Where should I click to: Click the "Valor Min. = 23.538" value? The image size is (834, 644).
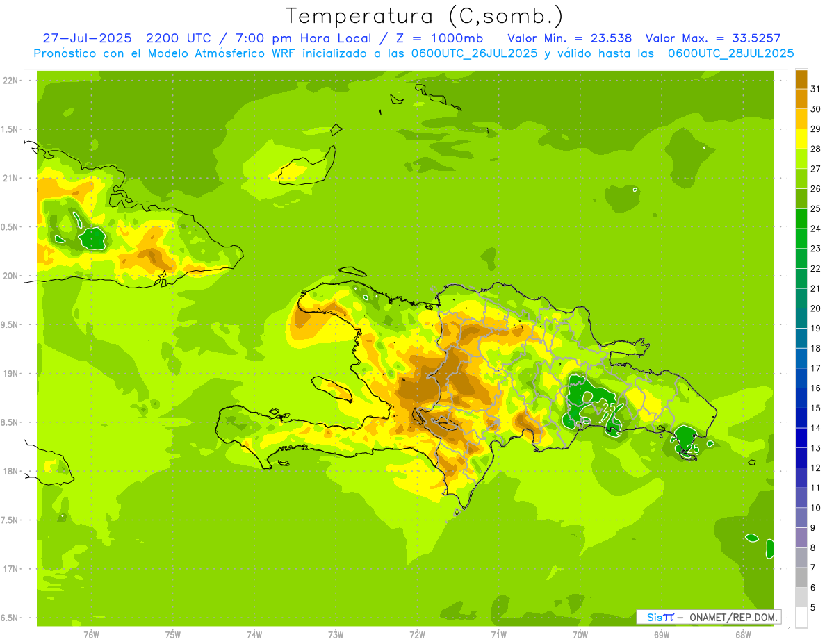click(x=570, y=38)
